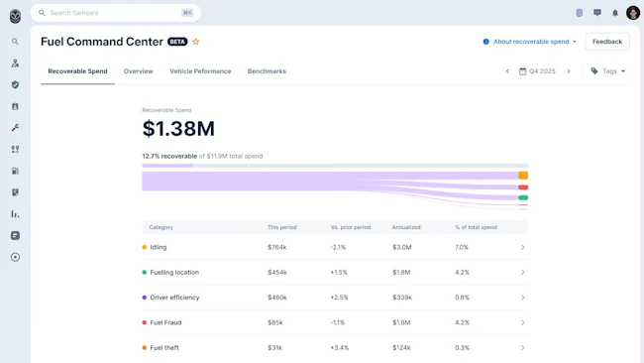
Task: Click the tag icon beside Tags
Action: [594, 71]
